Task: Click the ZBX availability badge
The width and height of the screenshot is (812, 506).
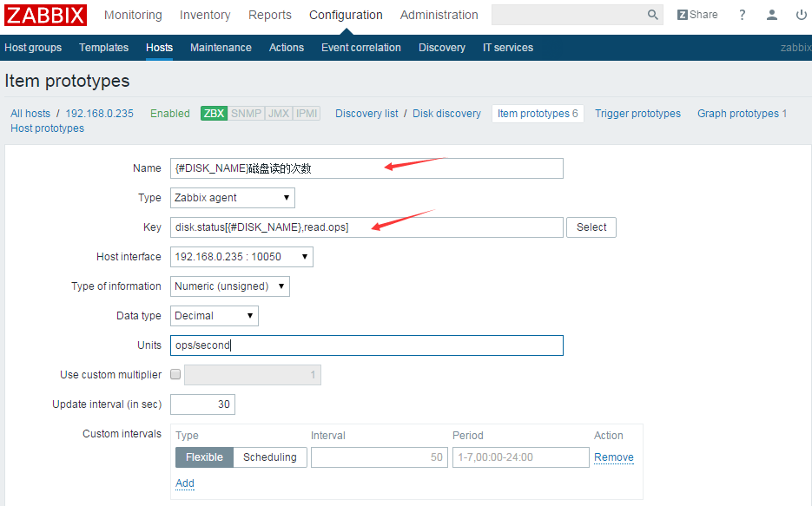Action: pos(214,114)
